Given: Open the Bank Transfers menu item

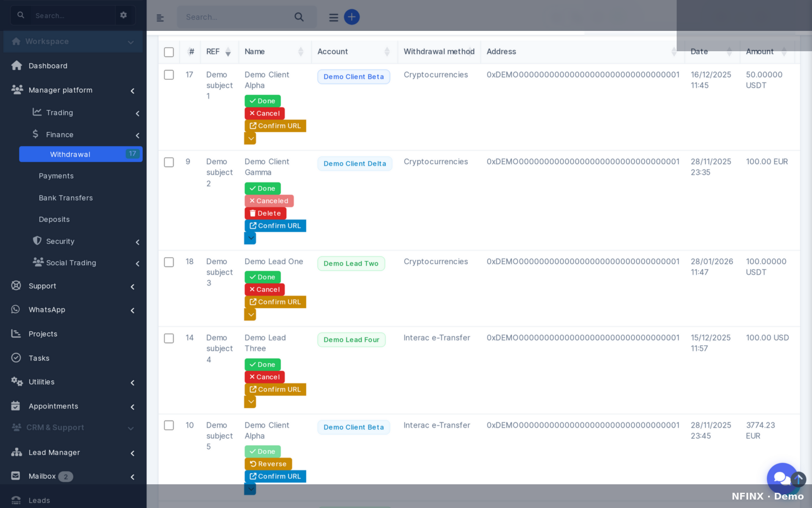Looking at the screenshot, I should tap(66, 198).
